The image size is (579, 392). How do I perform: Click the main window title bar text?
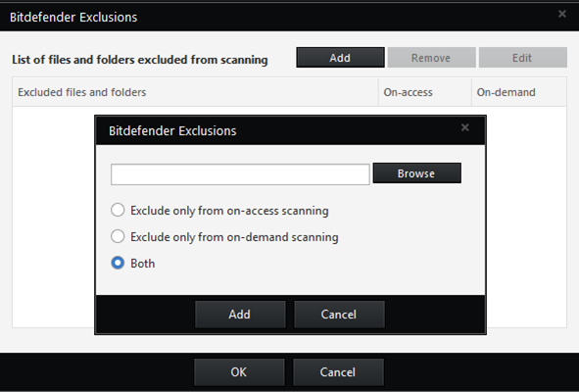coord(73,18)
